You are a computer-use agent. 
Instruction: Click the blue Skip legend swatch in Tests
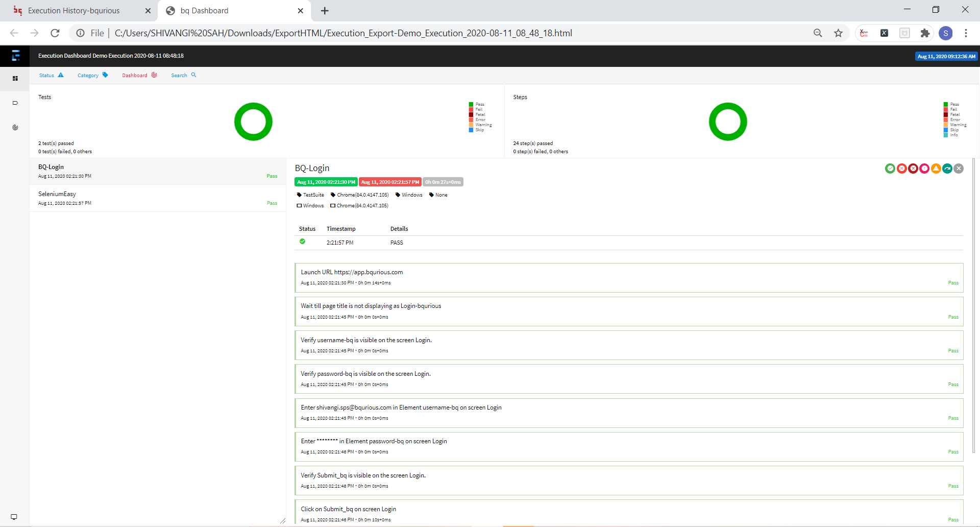click(471, 130)
